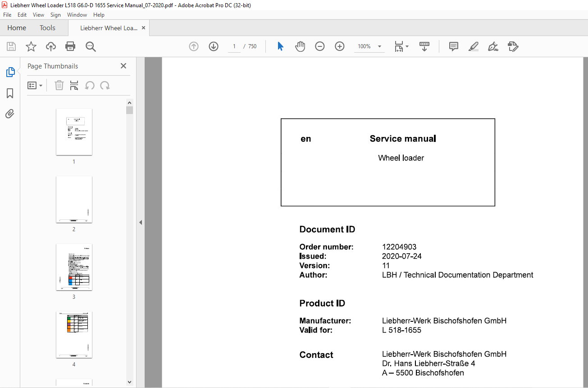Go to previous page arrow

point(194,46)
